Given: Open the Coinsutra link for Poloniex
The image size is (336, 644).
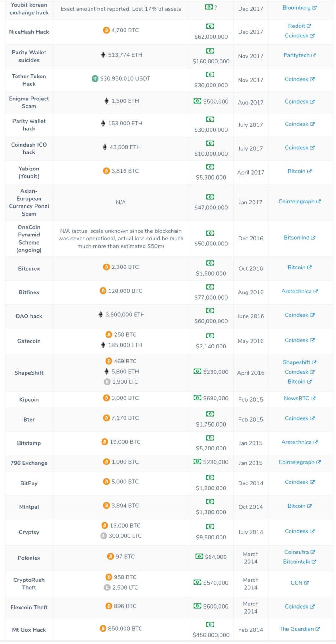Looking at the screenshot, I should 296,552.
